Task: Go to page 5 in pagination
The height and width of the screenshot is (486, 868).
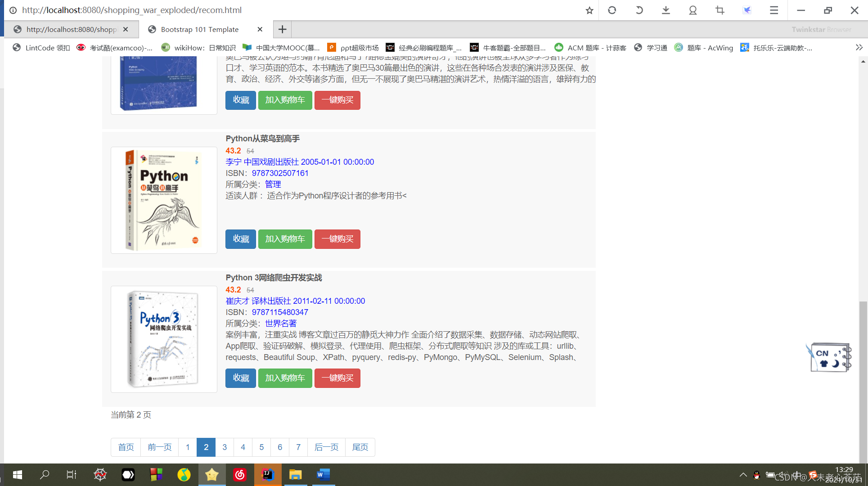Action: [x=261, y=447]
